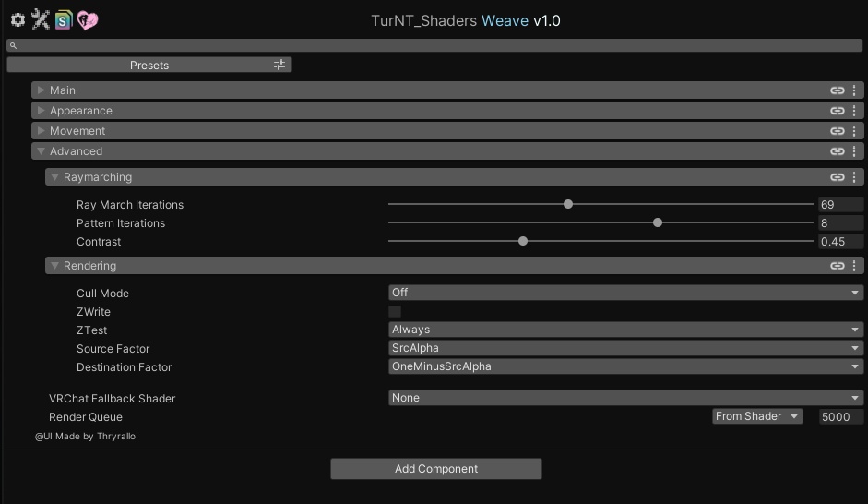
Task: Open three-dot menu on Advanced row
Action: [x=854, y=151]
